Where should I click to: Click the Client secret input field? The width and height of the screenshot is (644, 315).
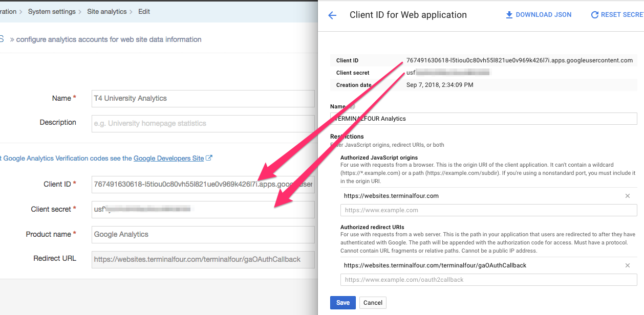point(203,209)
